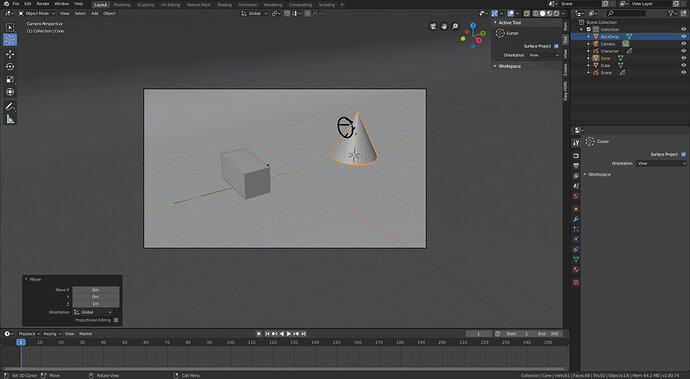Image resolution: width=690 pixels, height=379 pixels.
Task: Open the View Layer properties tab
Action: pyautogui.click(x=576, y=176)
